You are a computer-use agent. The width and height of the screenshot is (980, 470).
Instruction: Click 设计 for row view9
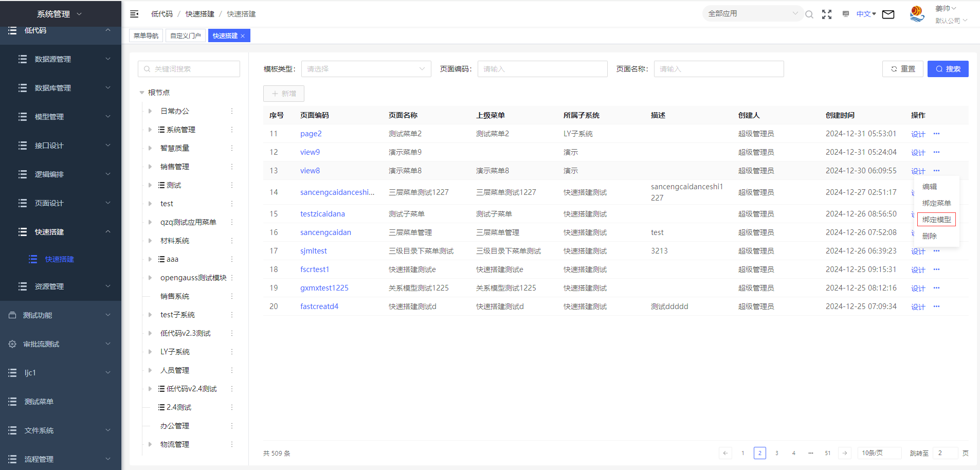918,152
